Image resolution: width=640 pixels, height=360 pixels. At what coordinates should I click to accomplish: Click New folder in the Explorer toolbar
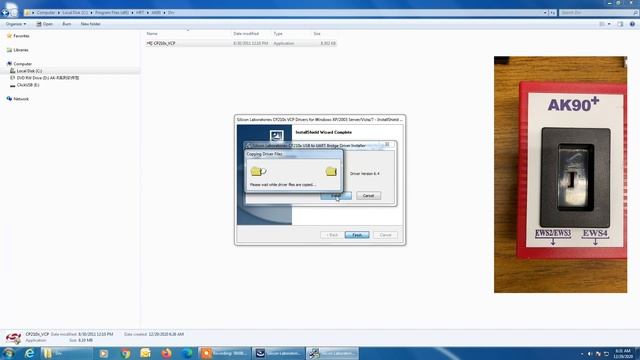(x=90, y=24)
